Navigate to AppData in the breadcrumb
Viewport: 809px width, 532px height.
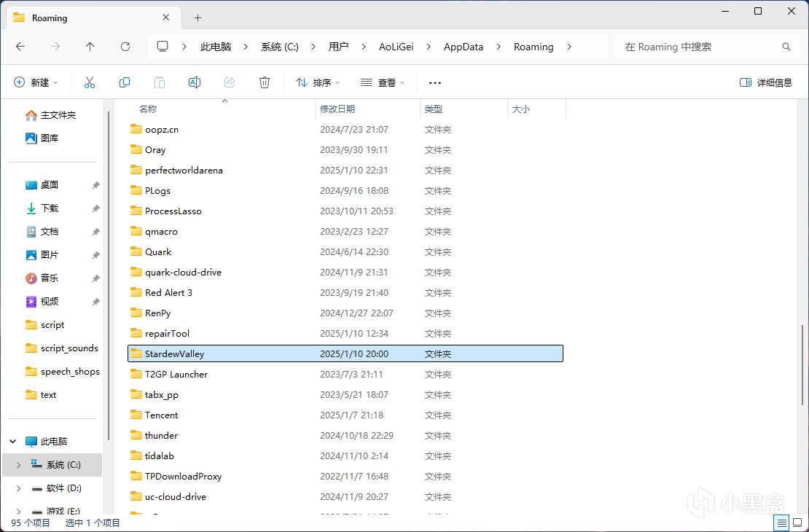click(464, 47)
